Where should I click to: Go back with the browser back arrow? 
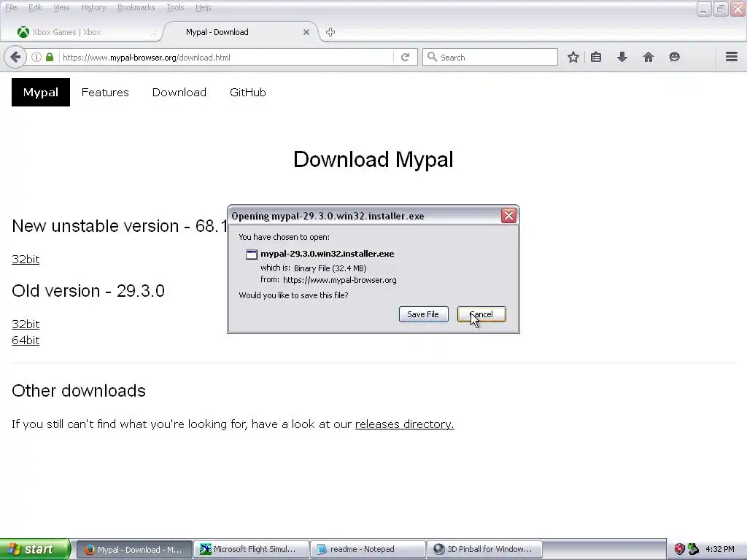[15, 57]
